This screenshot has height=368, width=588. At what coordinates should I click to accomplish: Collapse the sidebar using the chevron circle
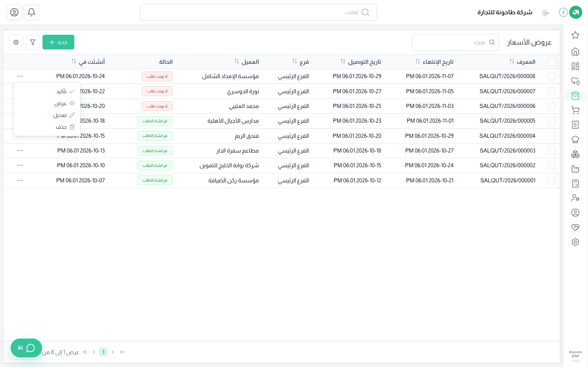563,12
